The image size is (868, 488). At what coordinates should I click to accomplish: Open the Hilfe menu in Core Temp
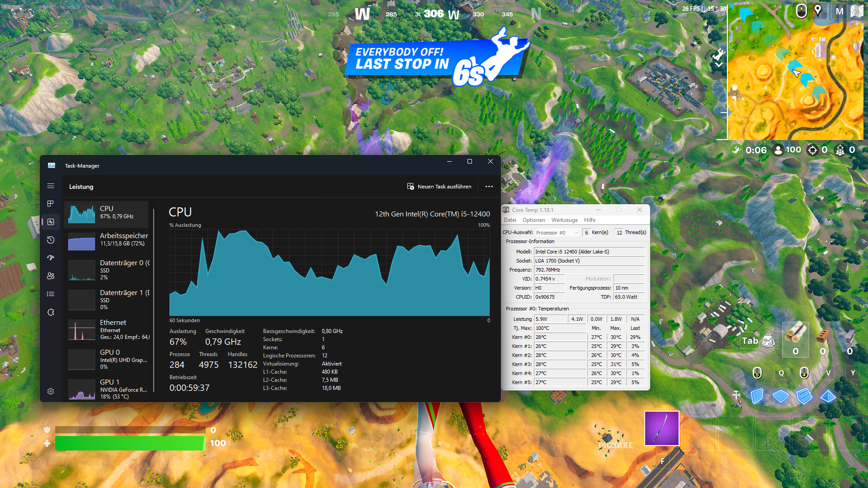(590, 220)
